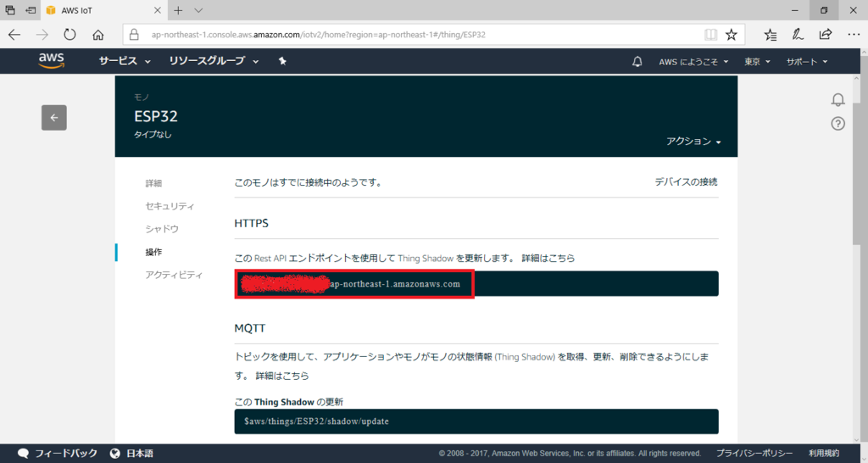Refresh the page with reload icon
Viewport: 868px width, 463px height.
tap(70, 34)
